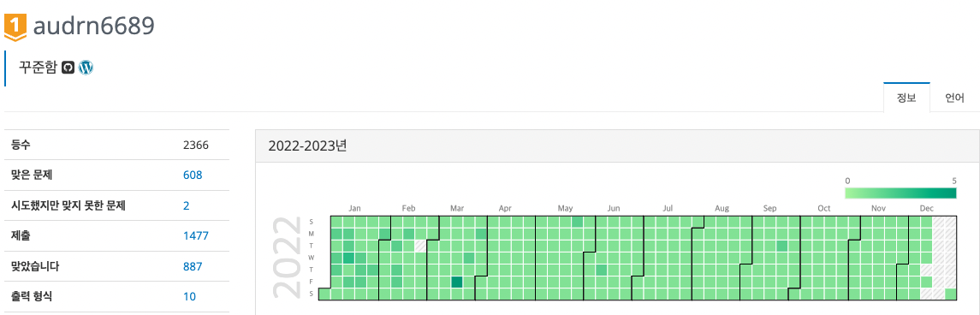Click the May month label on the heatmap
Image resolution: width=980 pixels, height=315 pixels.
click(565, 208)
